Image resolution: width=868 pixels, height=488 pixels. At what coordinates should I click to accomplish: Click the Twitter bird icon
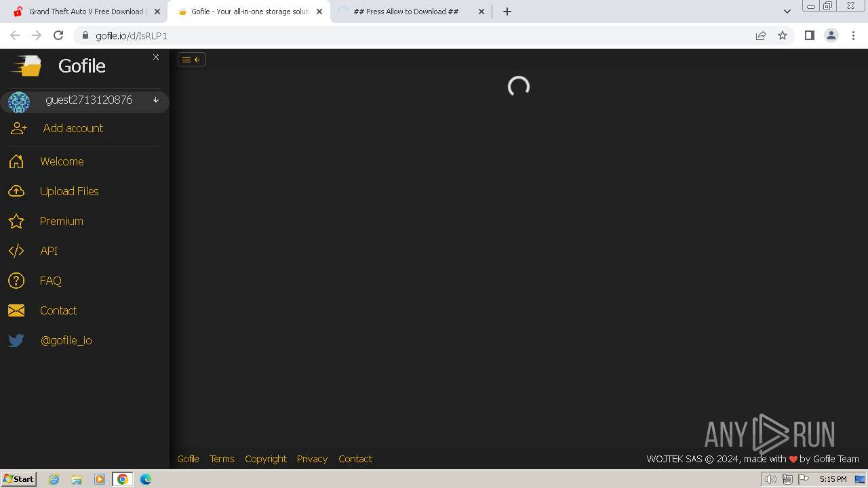[x=16, y=340]
